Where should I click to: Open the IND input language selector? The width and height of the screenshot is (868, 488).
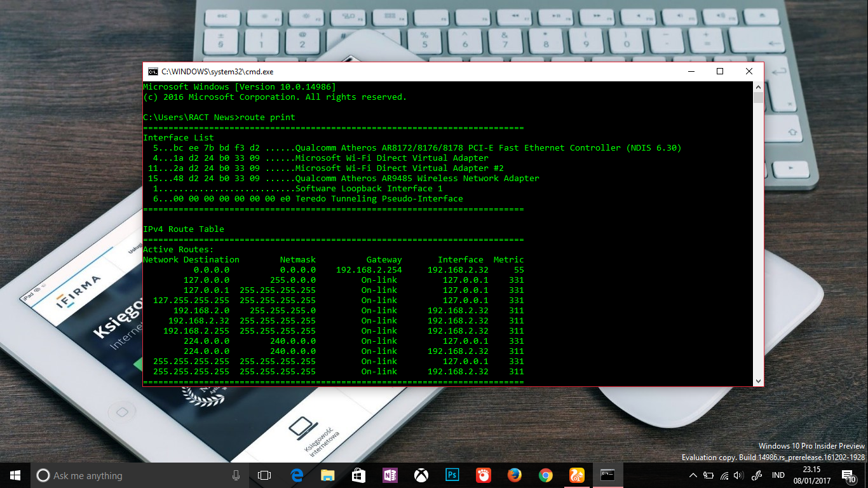pyautogui.click(x=776, y=475)
